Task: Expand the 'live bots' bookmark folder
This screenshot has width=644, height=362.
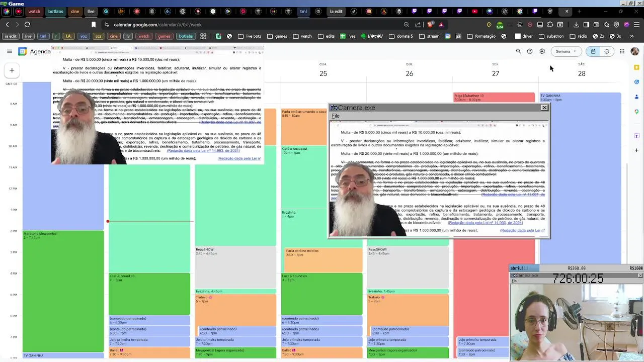Action: pos(250,36)
